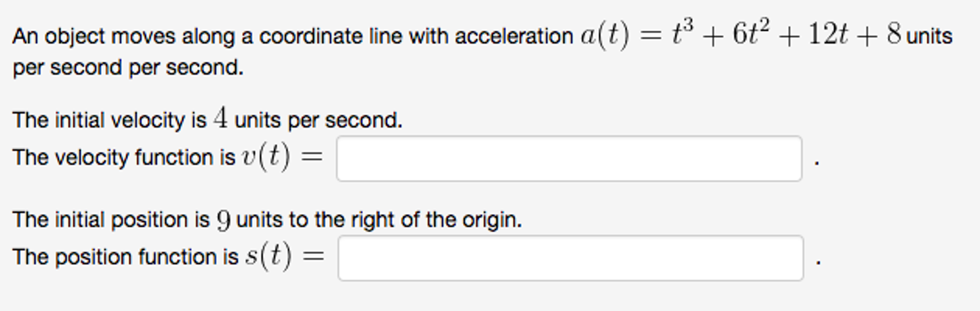The image size is (980, 311).
Task: Click the "The velocity function is" label
Action: (x=124, y=157)
